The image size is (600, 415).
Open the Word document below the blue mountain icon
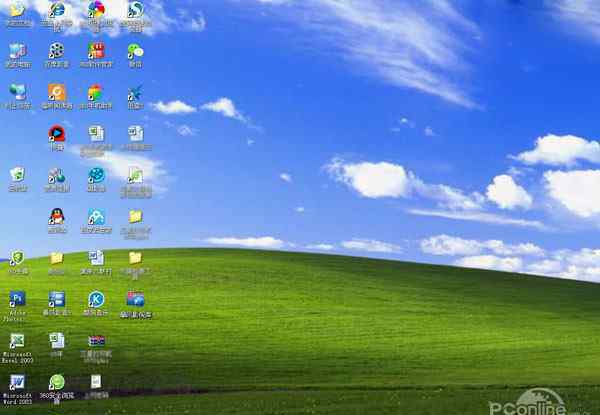tap(96, 258)
